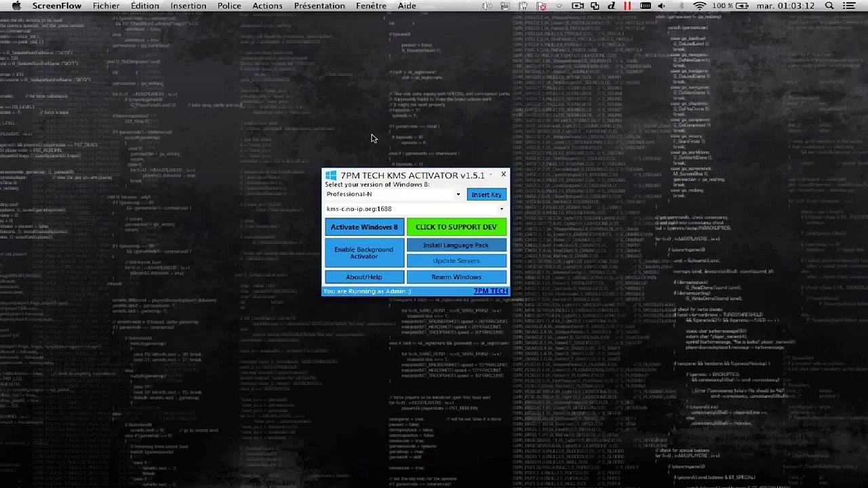Open the Édition menu
This screenshot has width=868, height=488.
coord(145,6)
